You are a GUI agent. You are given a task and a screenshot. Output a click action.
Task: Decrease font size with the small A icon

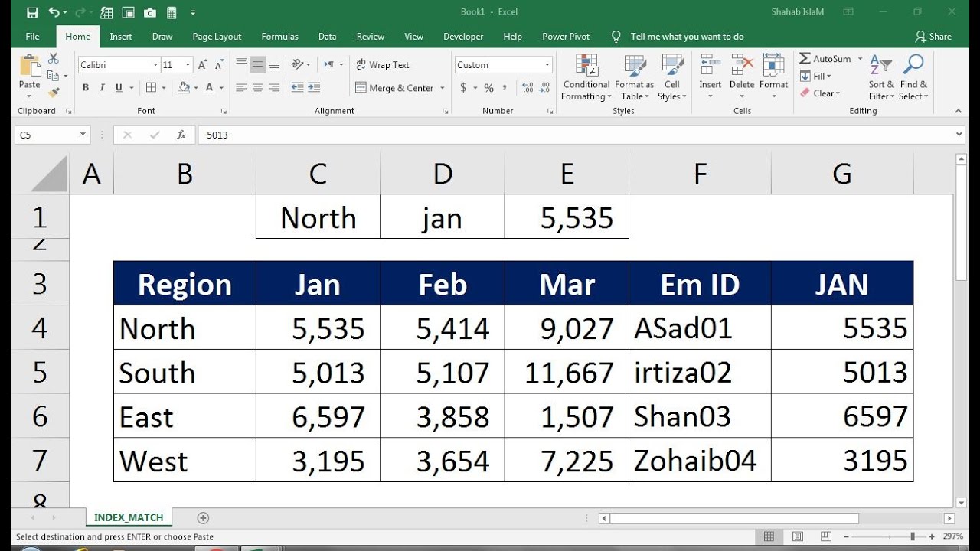point(217,65)
